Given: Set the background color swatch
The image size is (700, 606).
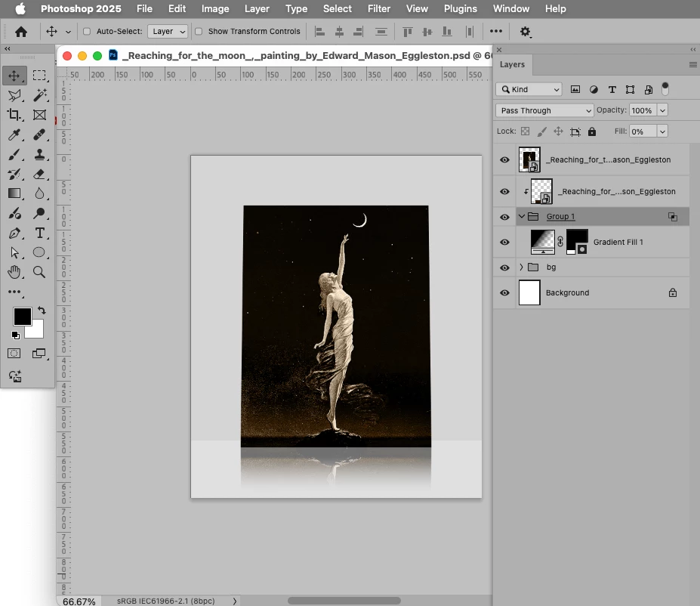Looking at the screenshot, I should tap(36, 332).
